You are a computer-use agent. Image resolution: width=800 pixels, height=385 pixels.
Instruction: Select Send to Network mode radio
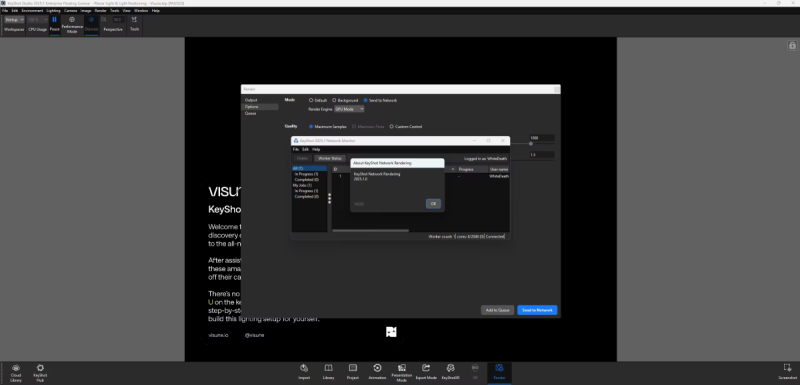click(x=365, y=100)
